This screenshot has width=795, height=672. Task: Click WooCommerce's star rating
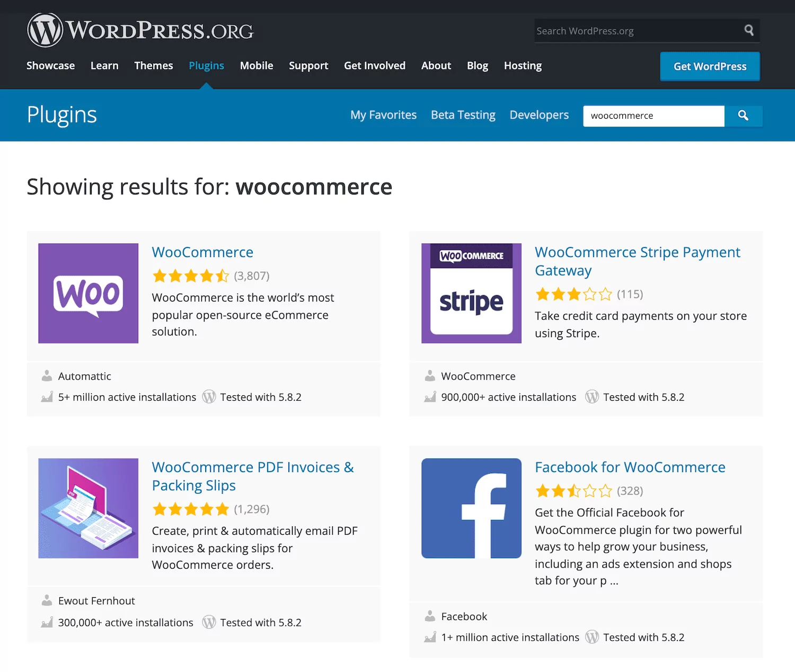coord(191,276)
